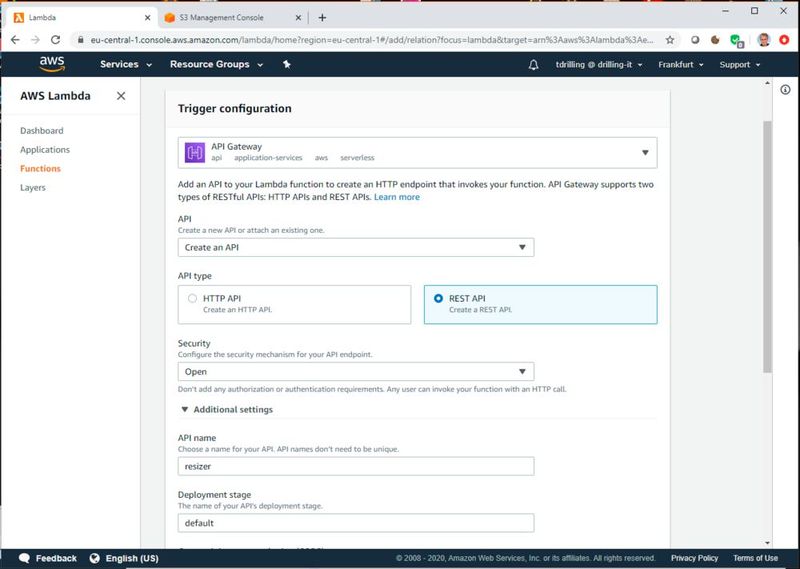This screenshot has width=800, height=569.
Task: Open the browser profile avatar
Action: click(x=764, y=40)
